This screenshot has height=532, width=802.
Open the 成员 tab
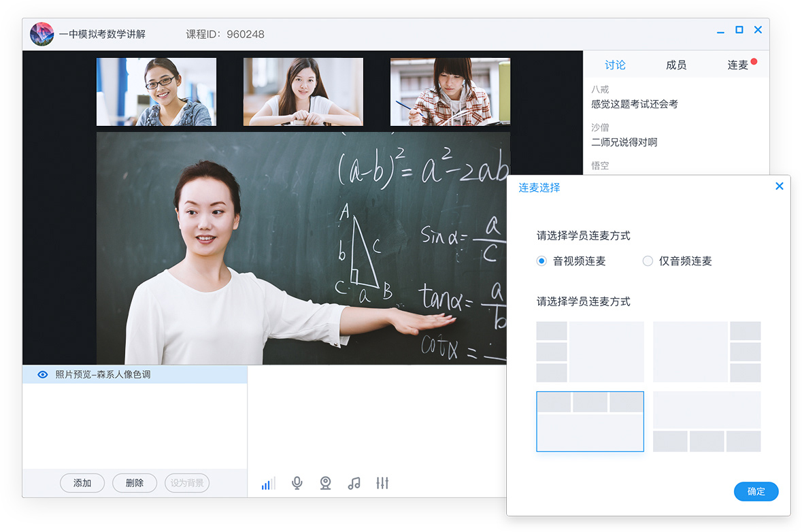676,65
